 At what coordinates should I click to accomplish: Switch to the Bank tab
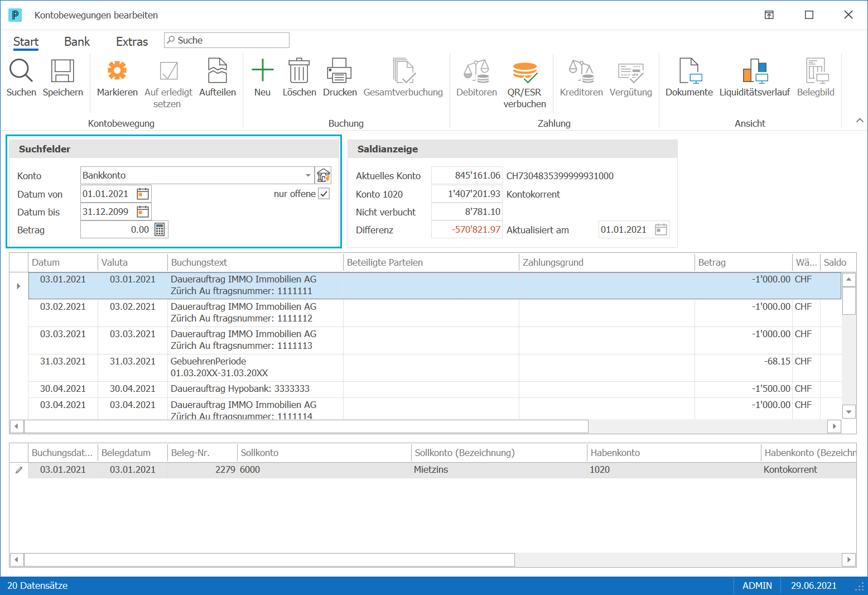[77, 42]
